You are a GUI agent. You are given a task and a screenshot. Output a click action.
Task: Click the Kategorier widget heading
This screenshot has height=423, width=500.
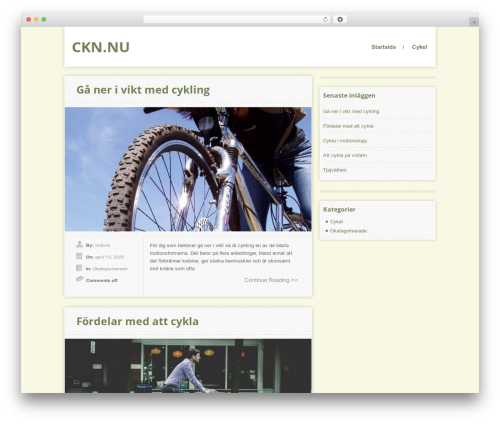[x=339, y=209]
